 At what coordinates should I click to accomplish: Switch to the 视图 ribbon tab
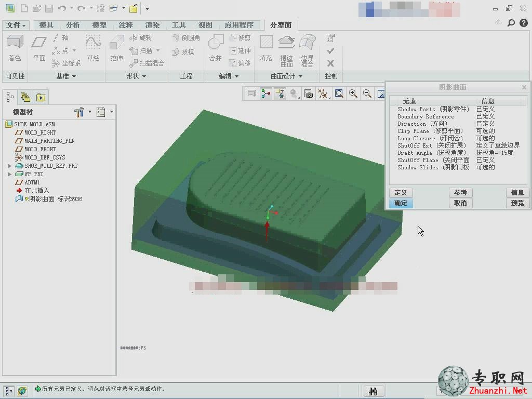point(205,25)
